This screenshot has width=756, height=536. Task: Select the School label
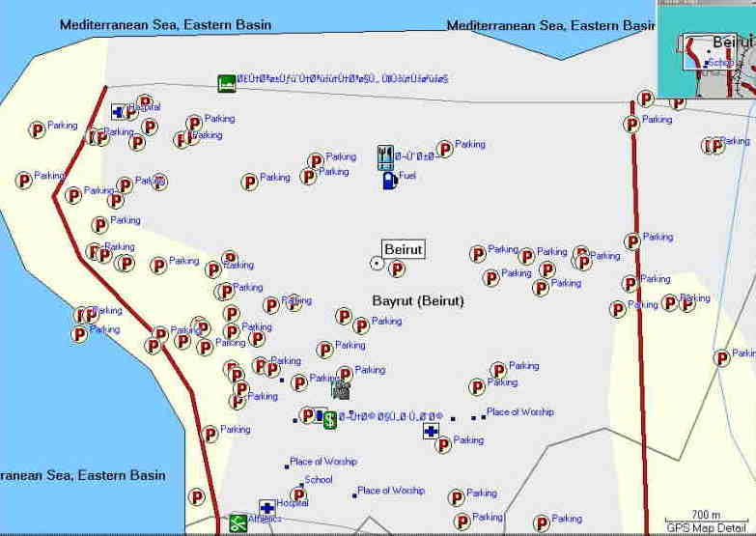319,480
